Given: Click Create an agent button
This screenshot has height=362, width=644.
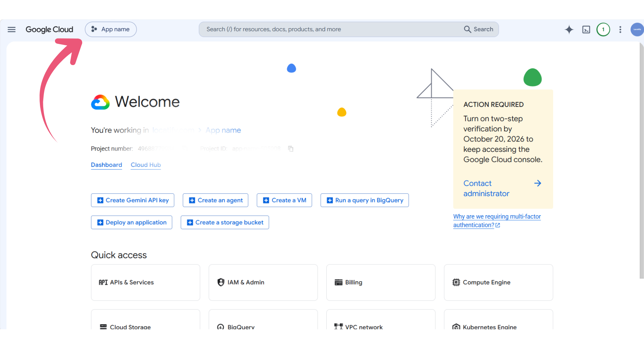Looking at the screenshot, I should pos(215,200).
